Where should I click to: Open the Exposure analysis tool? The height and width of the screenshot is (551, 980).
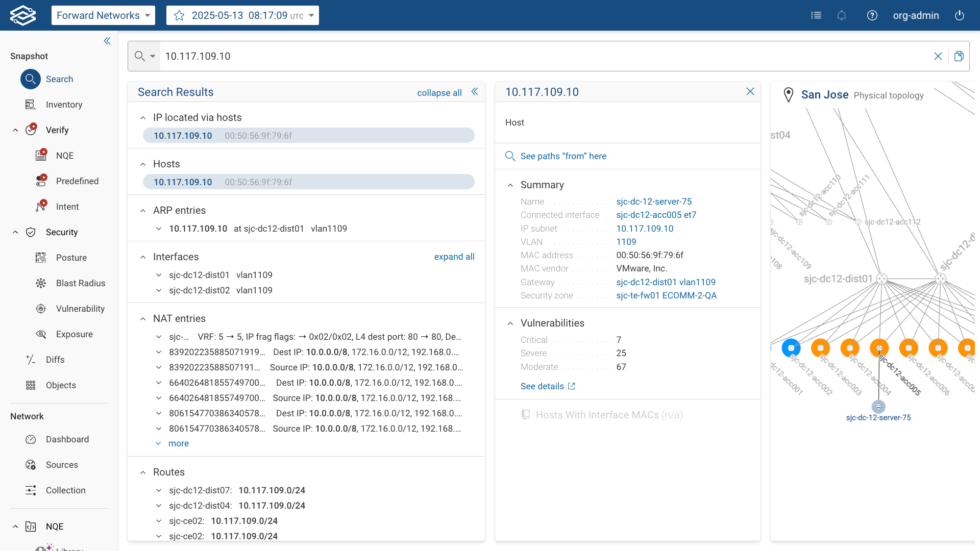(x=75, y=334)
